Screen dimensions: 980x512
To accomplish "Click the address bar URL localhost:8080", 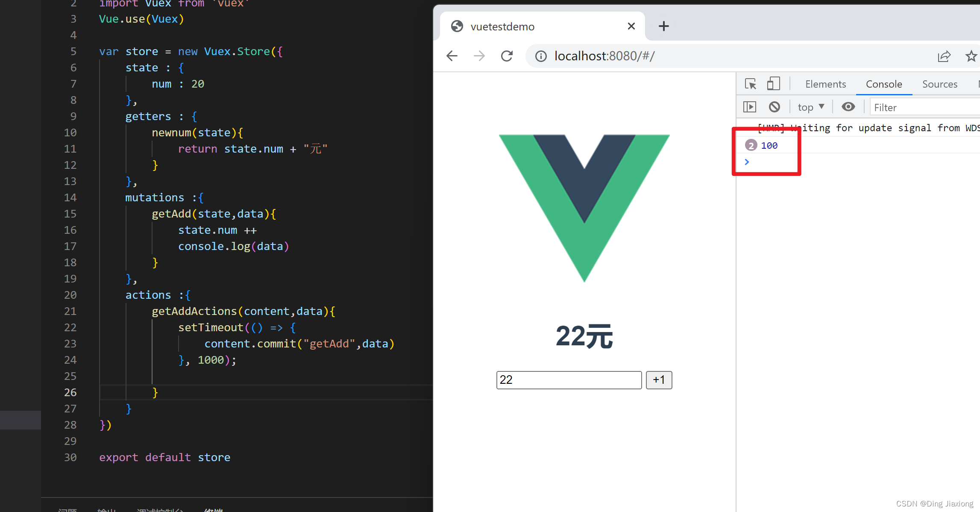I will (604, 56).
